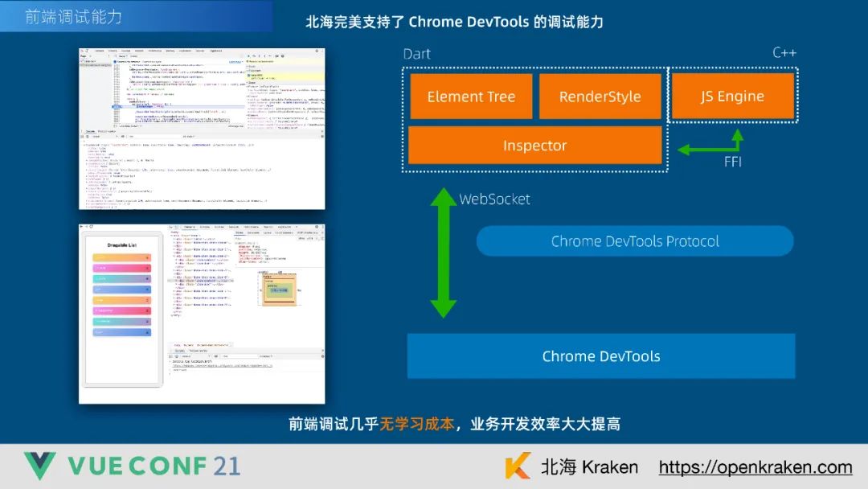Click the orange Kraken K logo

(x=517, y=466)
